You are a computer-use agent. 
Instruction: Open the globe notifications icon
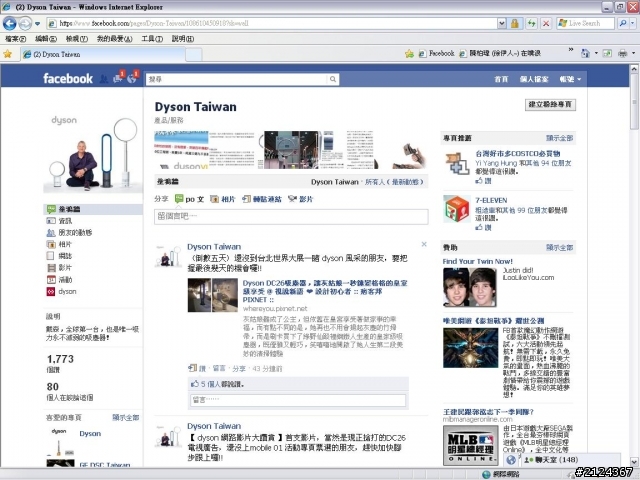click(x=133, y=78)
